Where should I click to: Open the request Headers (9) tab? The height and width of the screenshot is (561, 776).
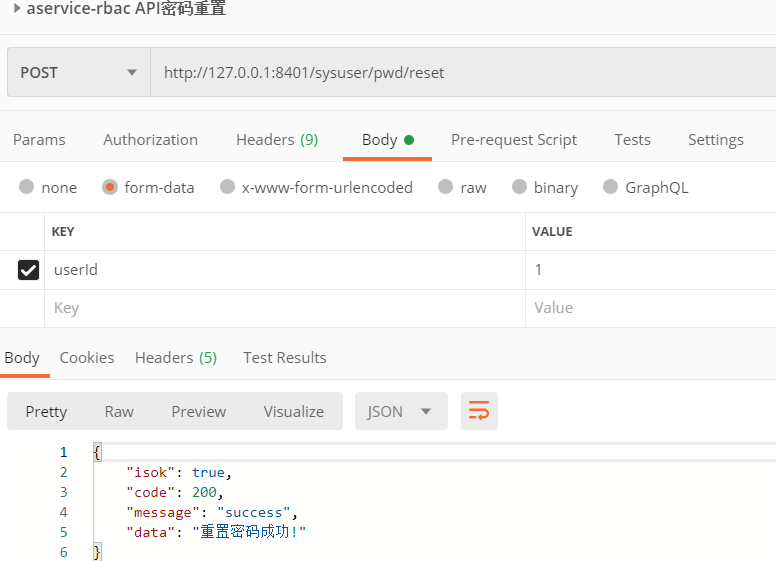click(277, 140)
